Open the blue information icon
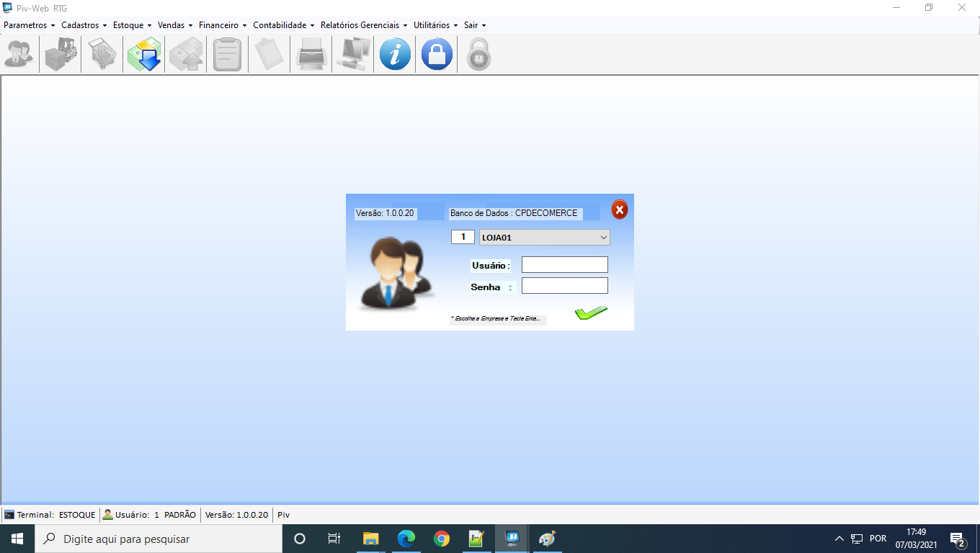This screenshot has width=980, height=553. tap(395, 55)
